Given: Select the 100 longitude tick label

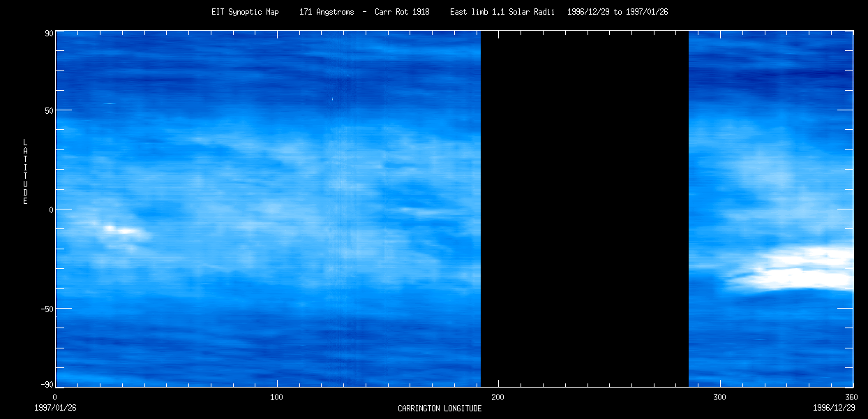Looking at the screenshot, I should [277, 397].
